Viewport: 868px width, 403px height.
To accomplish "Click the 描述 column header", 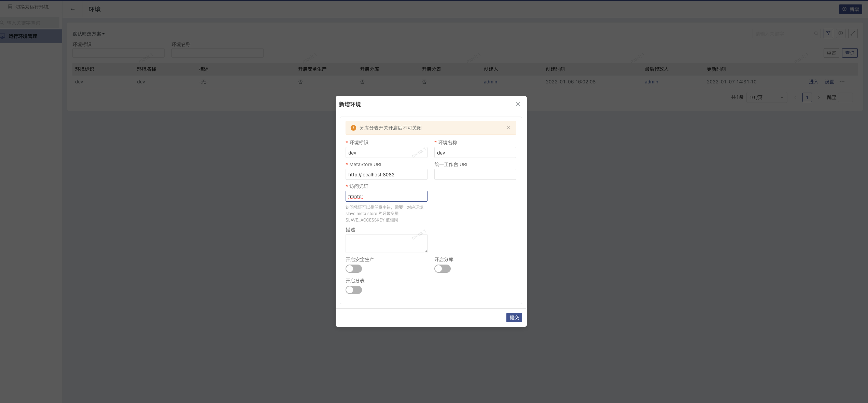I will pyautogui.click(x=204, y=69).
